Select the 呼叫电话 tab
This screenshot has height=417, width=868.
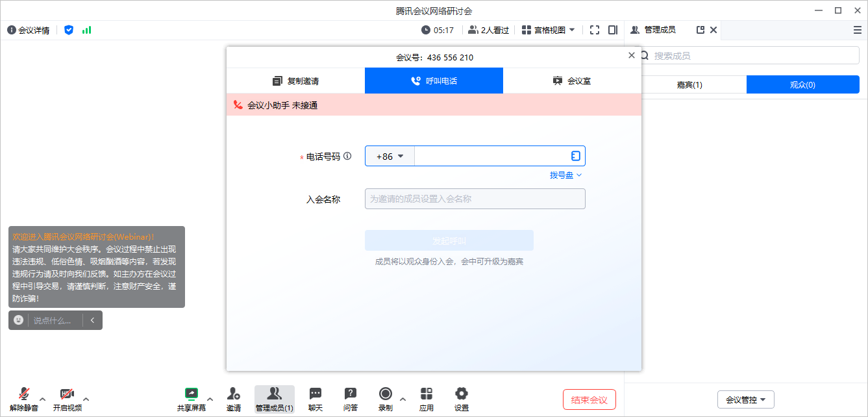click(x=434, y=81)
